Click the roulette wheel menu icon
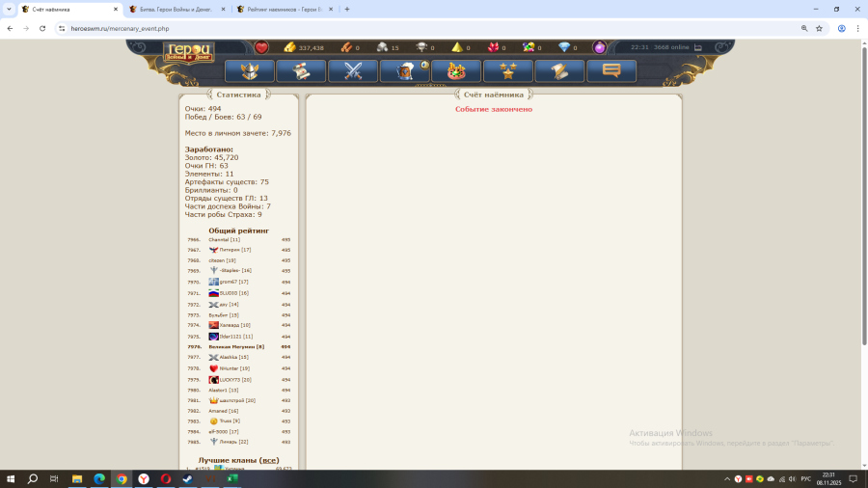 tap(456, 71)
